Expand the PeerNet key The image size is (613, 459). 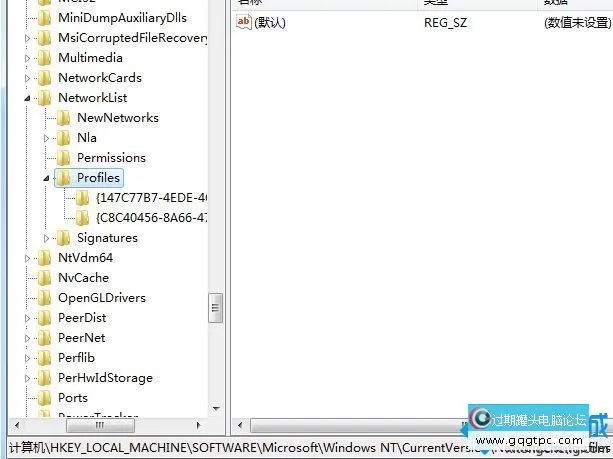28,338
